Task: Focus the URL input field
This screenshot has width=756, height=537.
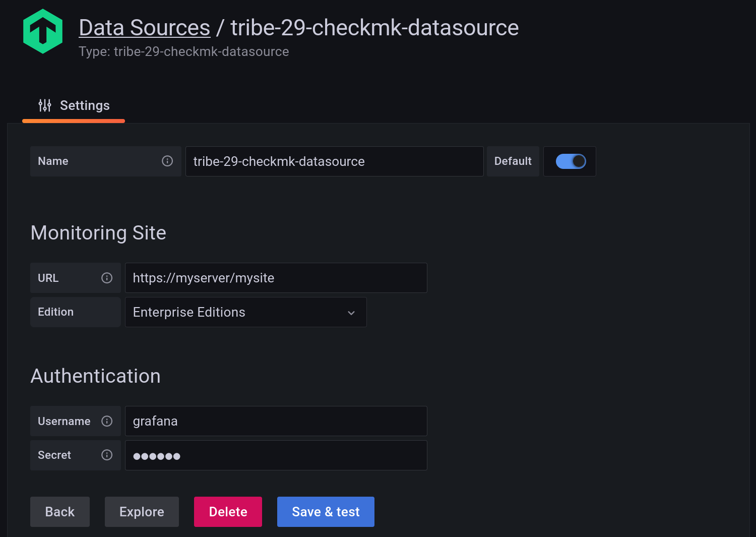Action: click(276, 278)
